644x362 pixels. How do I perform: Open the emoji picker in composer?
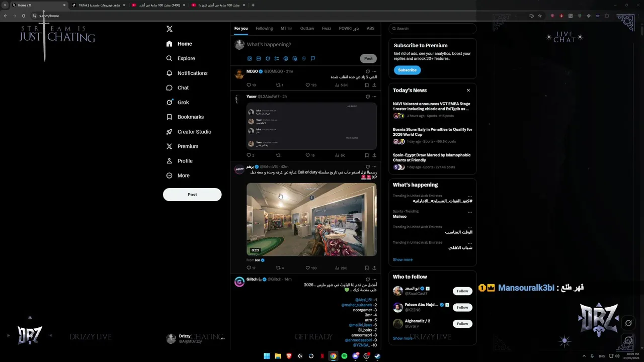tap(286, 59)
